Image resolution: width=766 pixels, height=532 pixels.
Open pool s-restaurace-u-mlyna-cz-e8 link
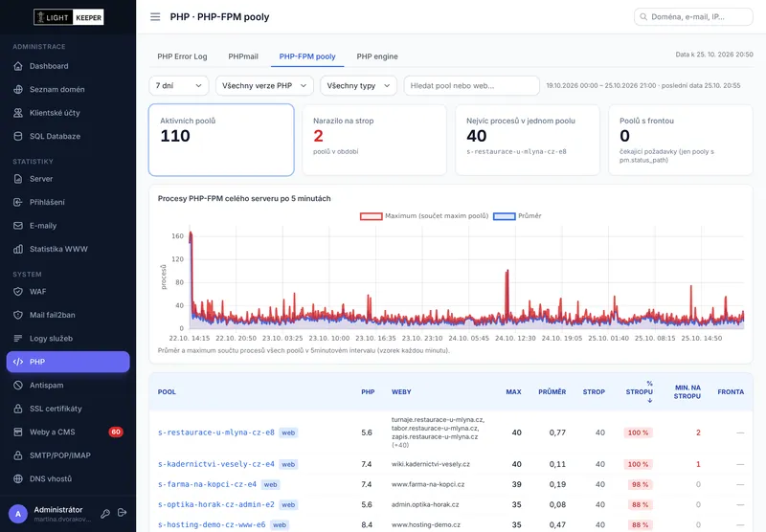216,432
